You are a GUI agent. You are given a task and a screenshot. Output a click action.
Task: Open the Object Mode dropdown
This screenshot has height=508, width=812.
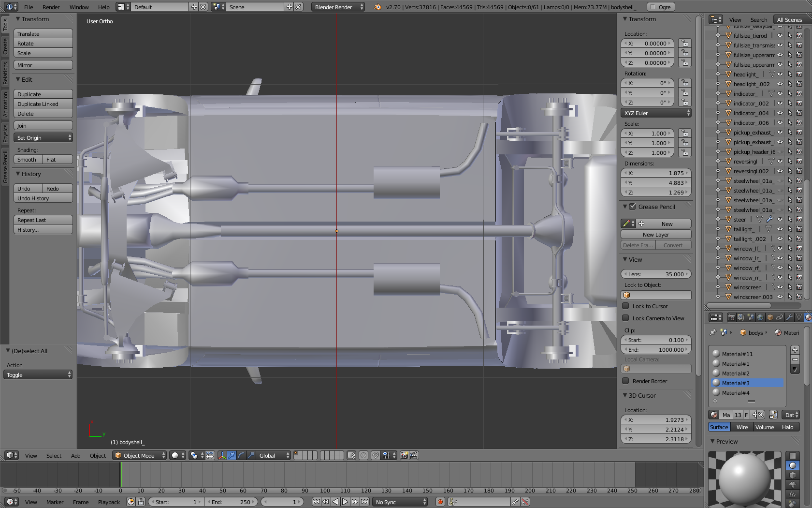139,455
